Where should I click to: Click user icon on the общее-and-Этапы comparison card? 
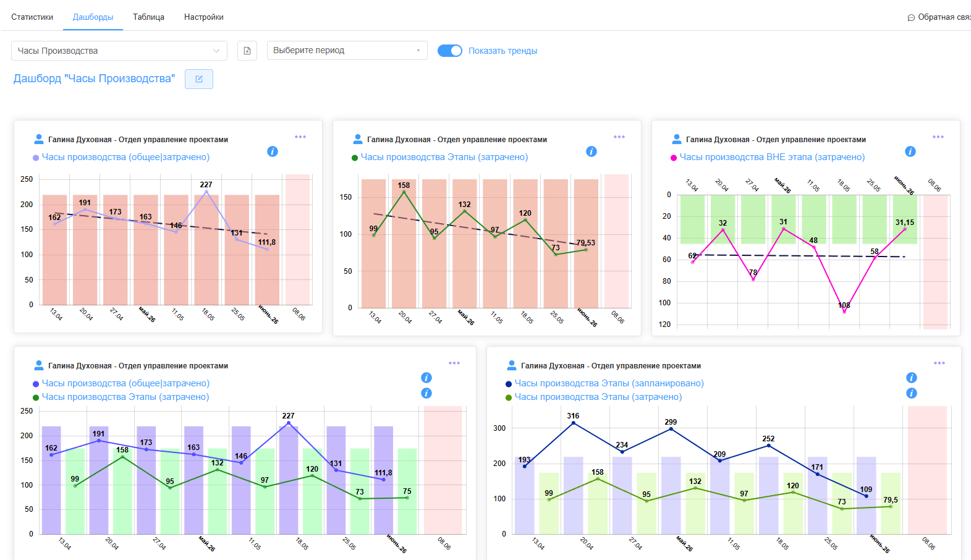(x=39, y=365)
